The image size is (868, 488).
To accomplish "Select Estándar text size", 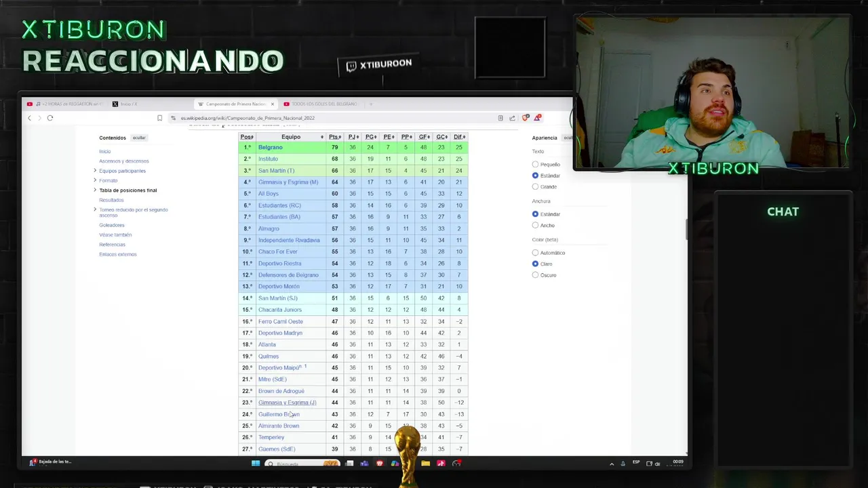I will click(x=536, y=176).
